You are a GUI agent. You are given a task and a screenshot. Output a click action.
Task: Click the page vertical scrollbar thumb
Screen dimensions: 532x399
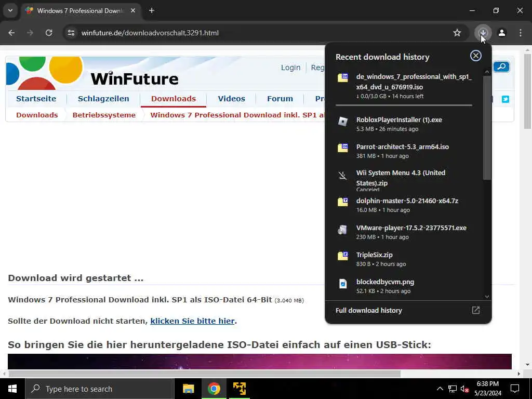click(x=527, y=91)
